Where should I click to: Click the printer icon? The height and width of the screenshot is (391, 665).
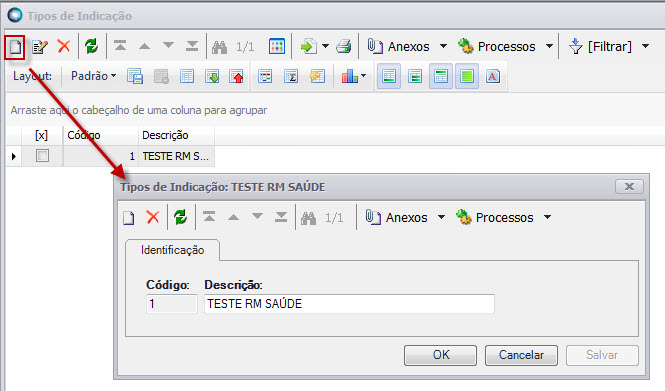344,46
